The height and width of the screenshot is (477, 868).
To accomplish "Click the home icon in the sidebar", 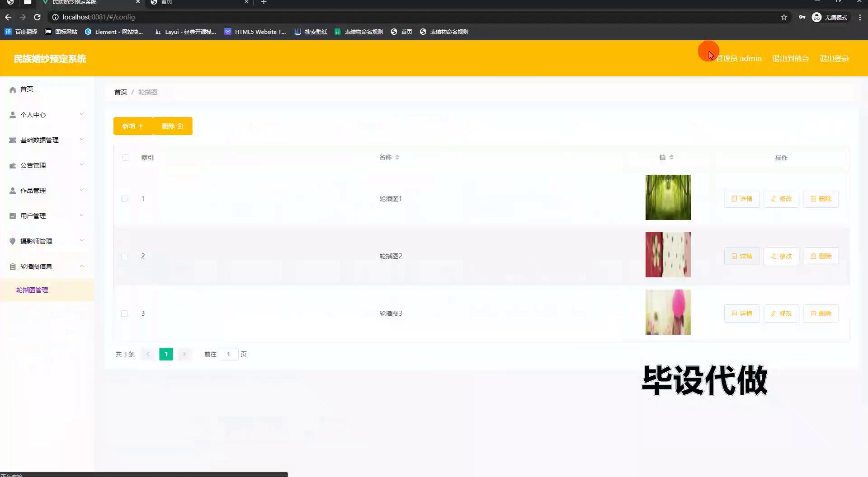I will click(x=13, y=89).
